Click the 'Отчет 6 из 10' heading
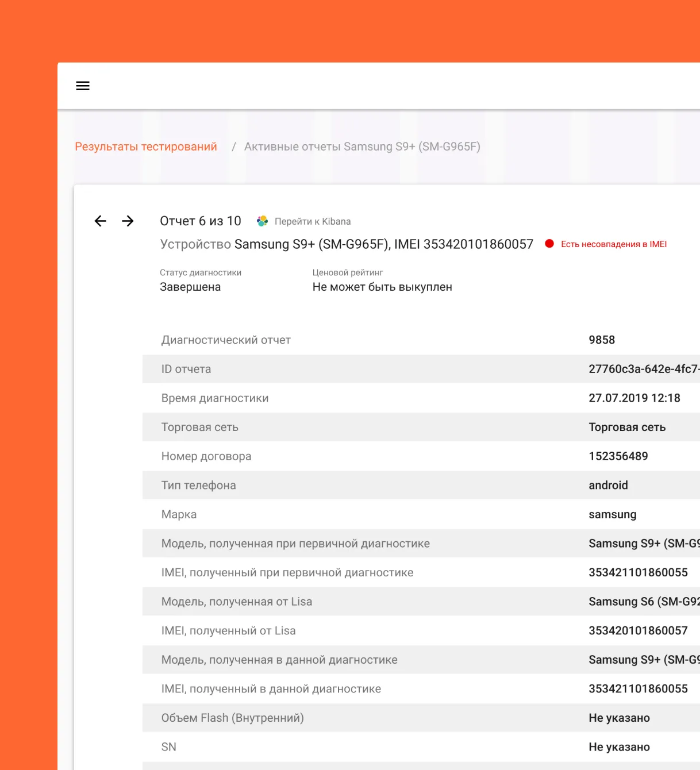700x770 pixels. click(x=201, y=221)
